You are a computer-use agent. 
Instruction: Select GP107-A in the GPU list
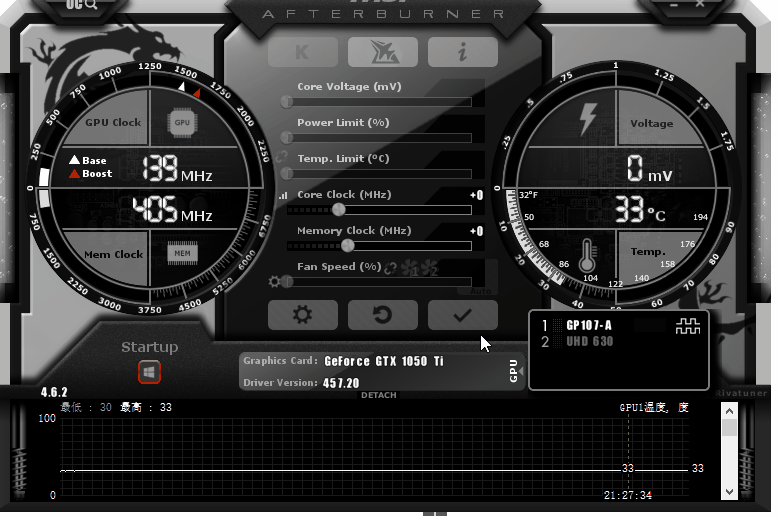[x=589, y=326]
